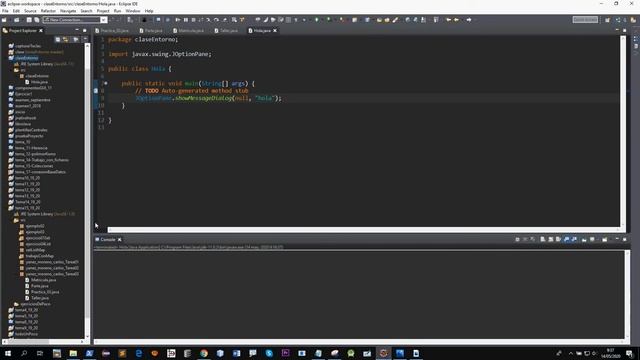
Task: Select the tema10_19_20 project
Action: click(x=27, y=178)
